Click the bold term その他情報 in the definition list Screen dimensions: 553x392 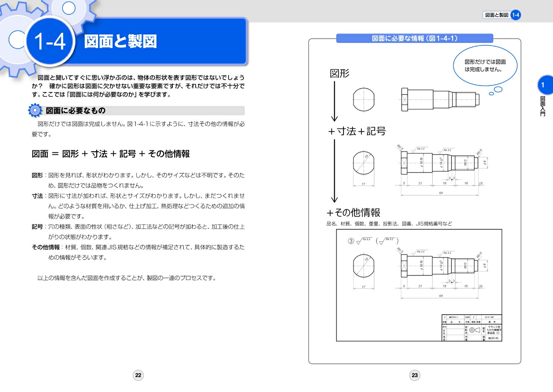coord(46,247)
